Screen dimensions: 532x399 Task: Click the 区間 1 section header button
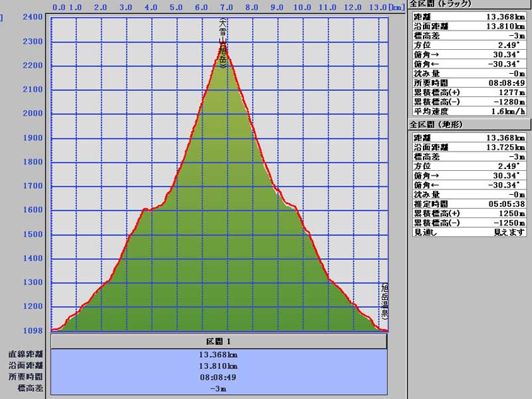click(219, 341)
